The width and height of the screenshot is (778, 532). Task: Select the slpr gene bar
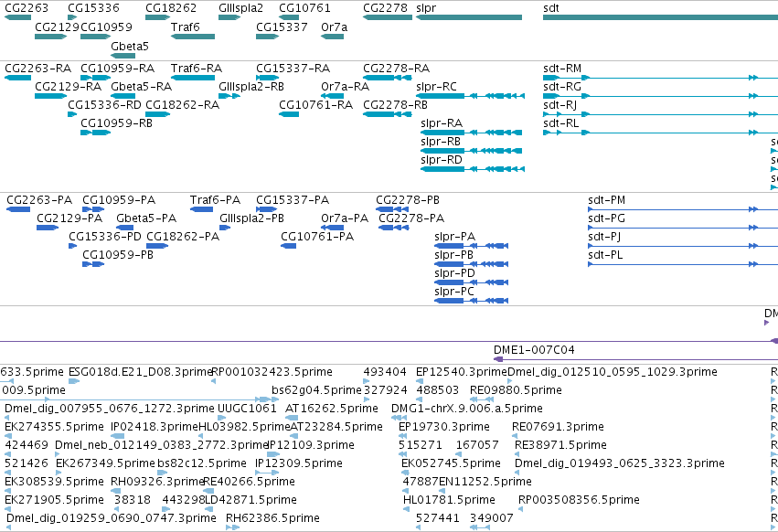tap(469, 17)
